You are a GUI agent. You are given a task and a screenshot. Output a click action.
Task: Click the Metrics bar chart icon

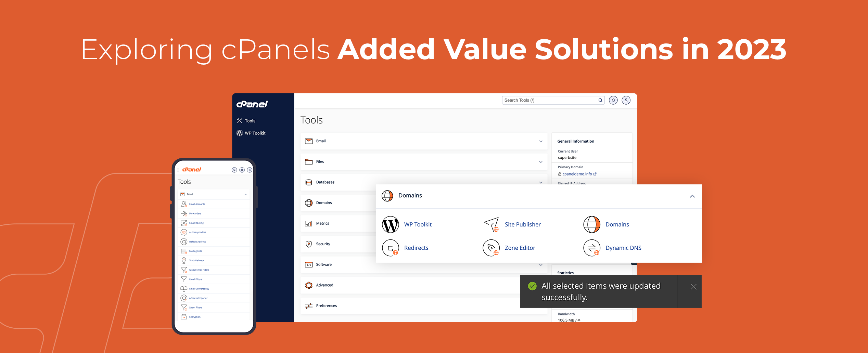point(309,223)
